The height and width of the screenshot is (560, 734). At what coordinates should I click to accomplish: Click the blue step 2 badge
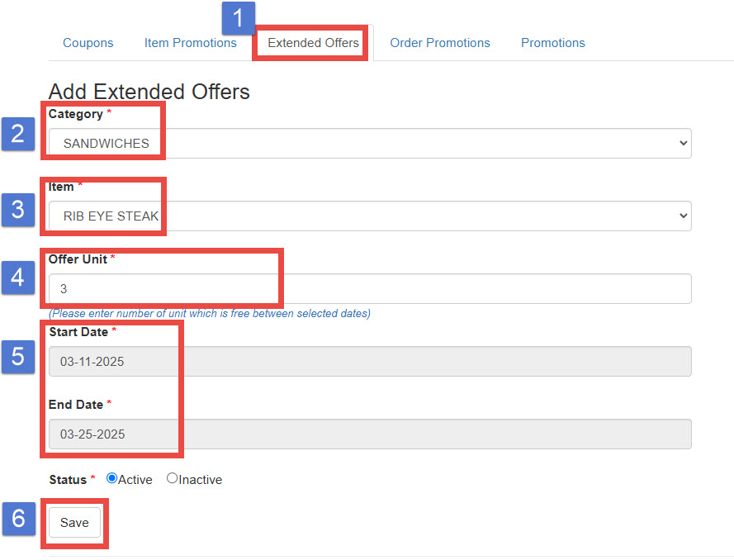18,134
